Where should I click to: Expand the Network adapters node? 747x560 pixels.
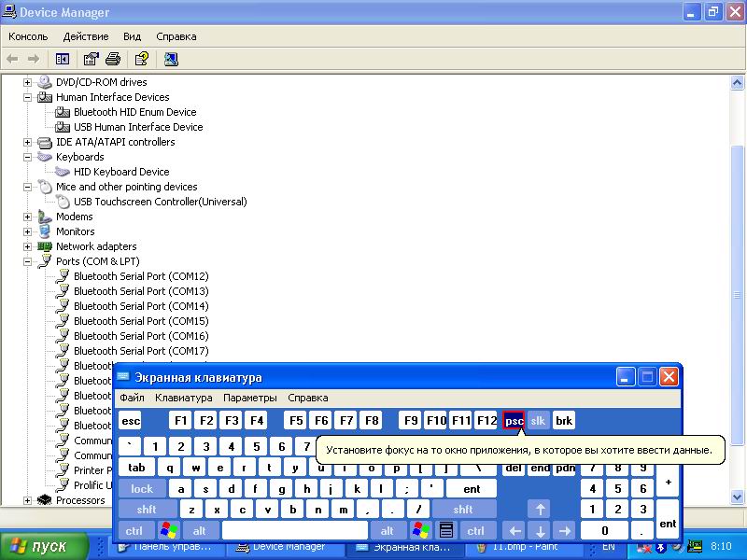28,246
